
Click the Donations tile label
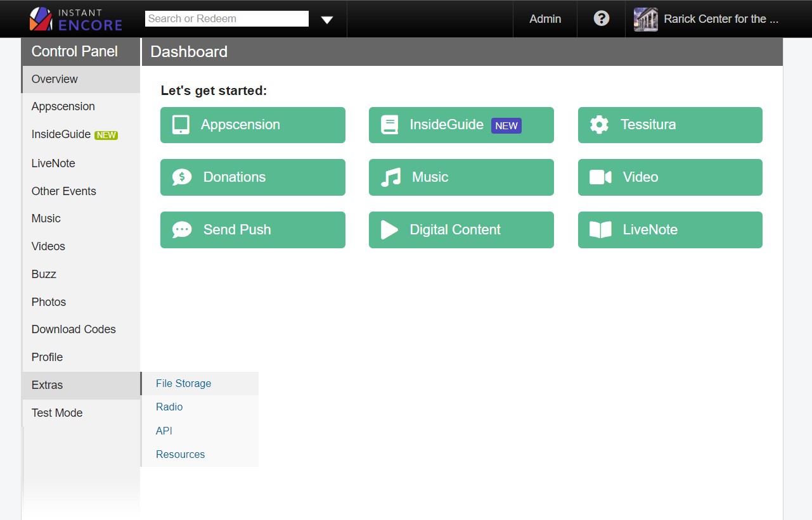tap(235, 177)
